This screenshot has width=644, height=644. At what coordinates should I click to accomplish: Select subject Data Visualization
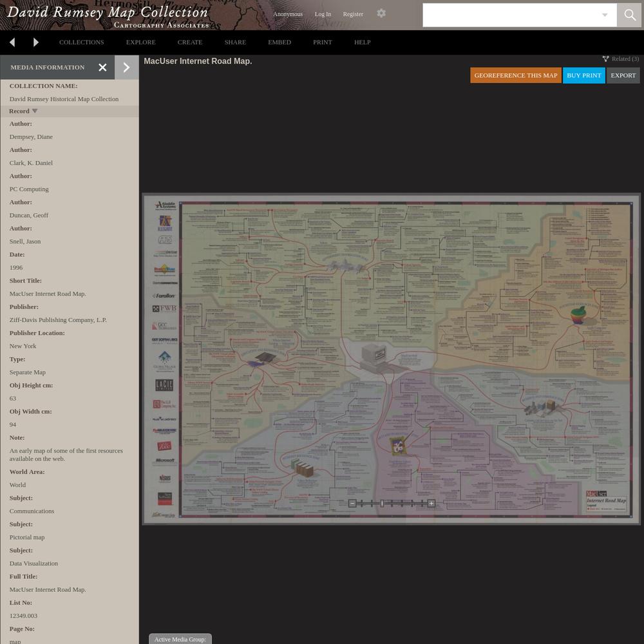(x=33, y=563)
